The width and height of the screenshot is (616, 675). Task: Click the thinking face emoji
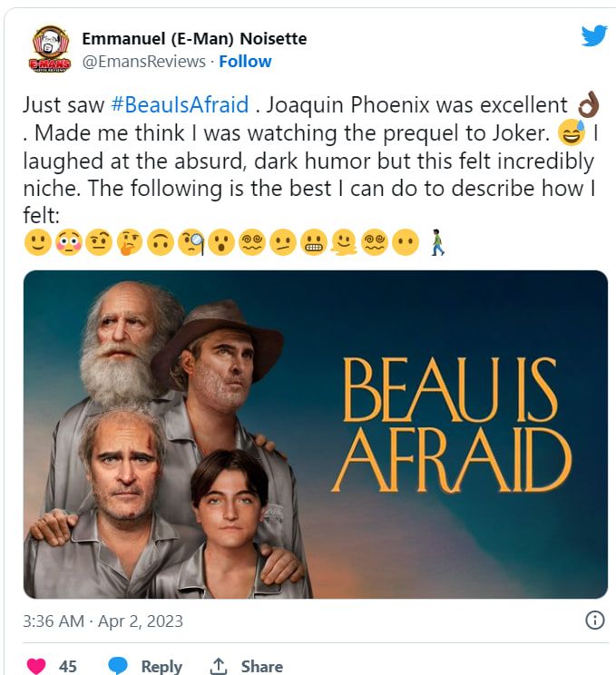pos(130,245)
